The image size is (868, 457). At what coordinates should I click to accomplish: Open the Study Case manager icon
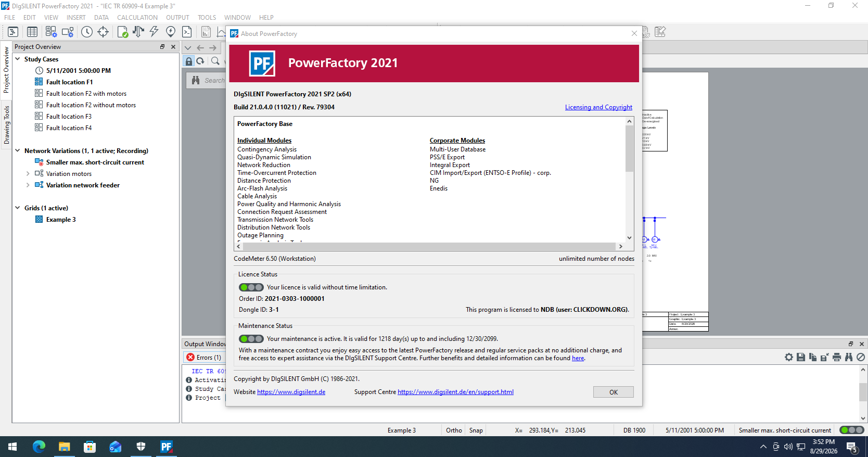point(50,32)
